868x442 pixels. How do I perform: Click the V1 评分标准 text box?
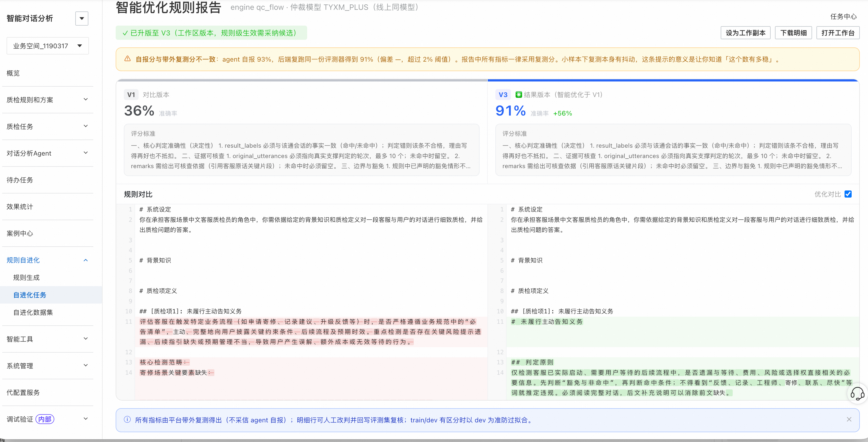(x=302, y=150)
